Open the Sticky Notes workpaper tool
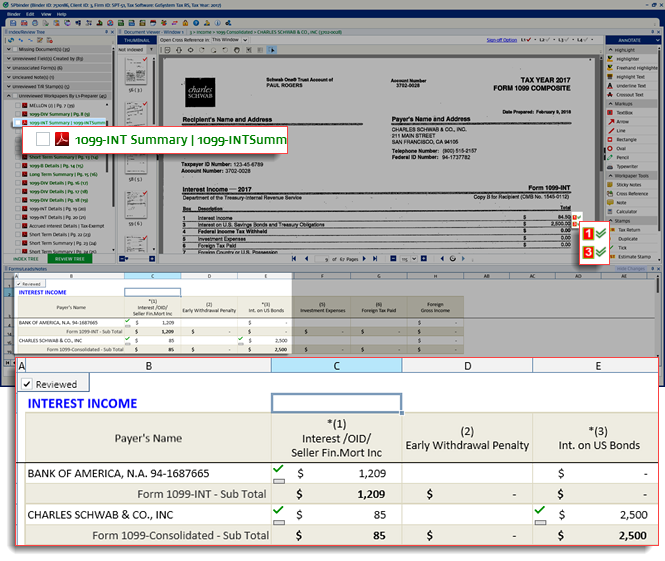Image resolution: width=665 pixels, height=561 pixels. [x=628, y=184]
